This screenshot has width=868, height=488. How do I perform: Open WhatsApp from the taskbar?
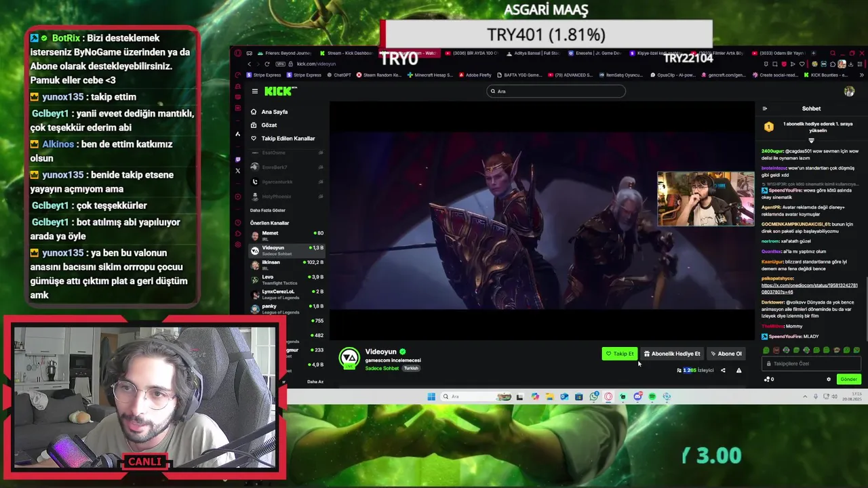click(x=594, y=396)
